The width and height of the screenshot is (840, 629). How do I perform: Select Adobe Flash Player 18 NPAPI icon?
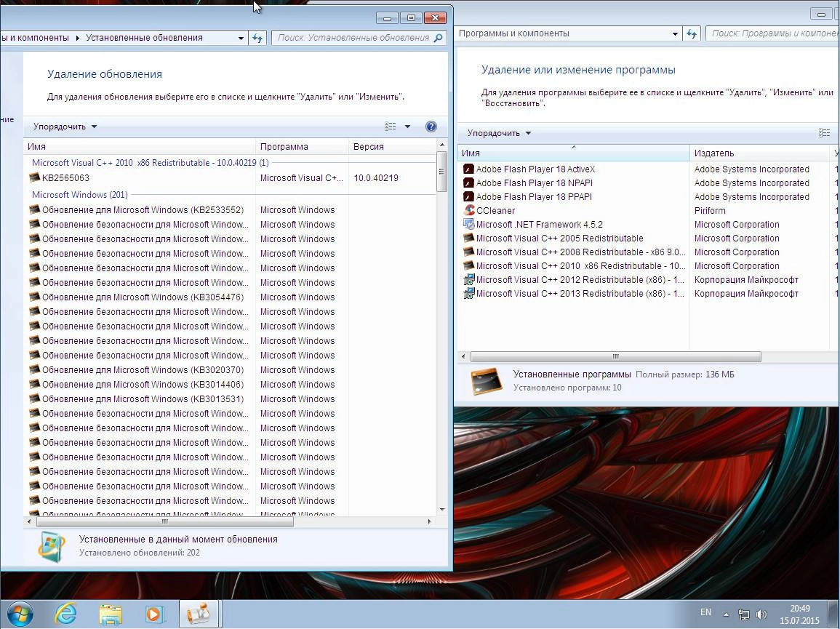pos(469,183)
